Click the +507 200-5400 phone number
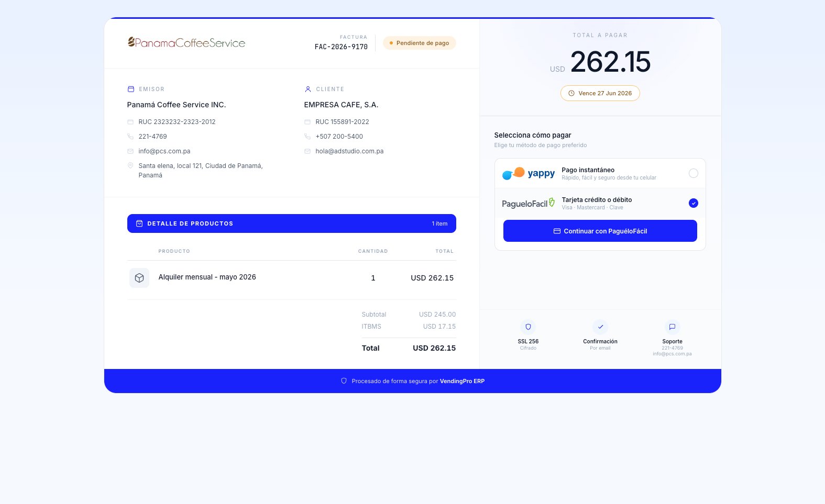The image size is (825, 504). pyautogui.click(x=339, y=137)
